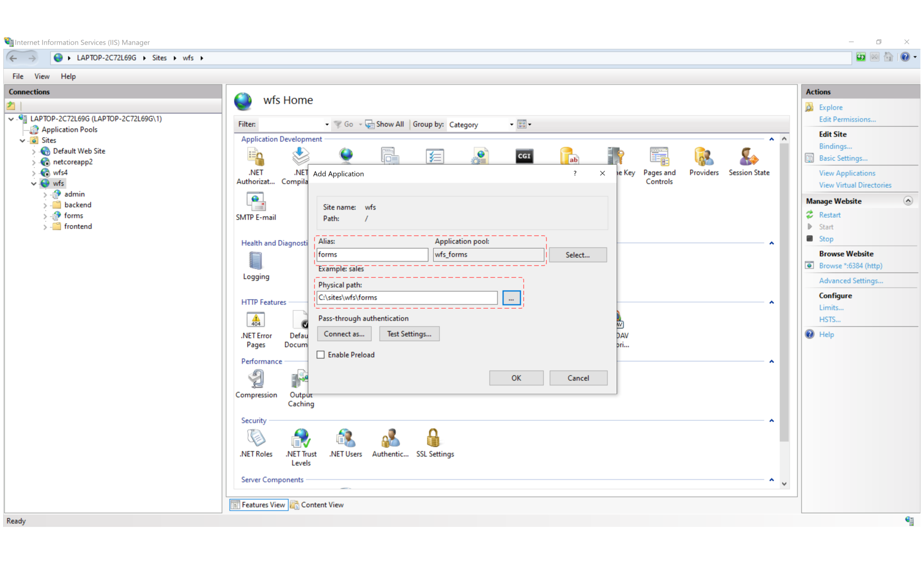Open the view mode dropdown button

click(x=524, y=124)
